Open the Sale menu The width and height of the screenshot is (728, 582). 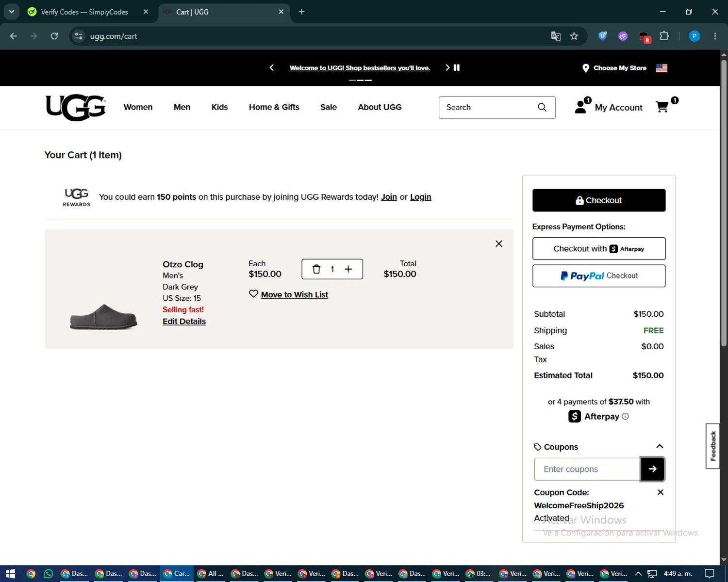(329, 107)
